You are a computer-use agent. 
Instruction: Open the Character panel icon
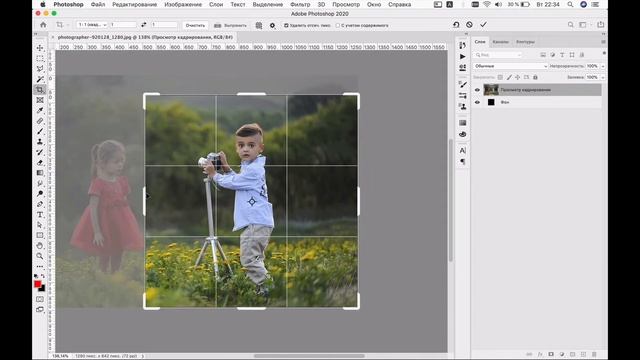pyautogui.click(x=462, y=151)
